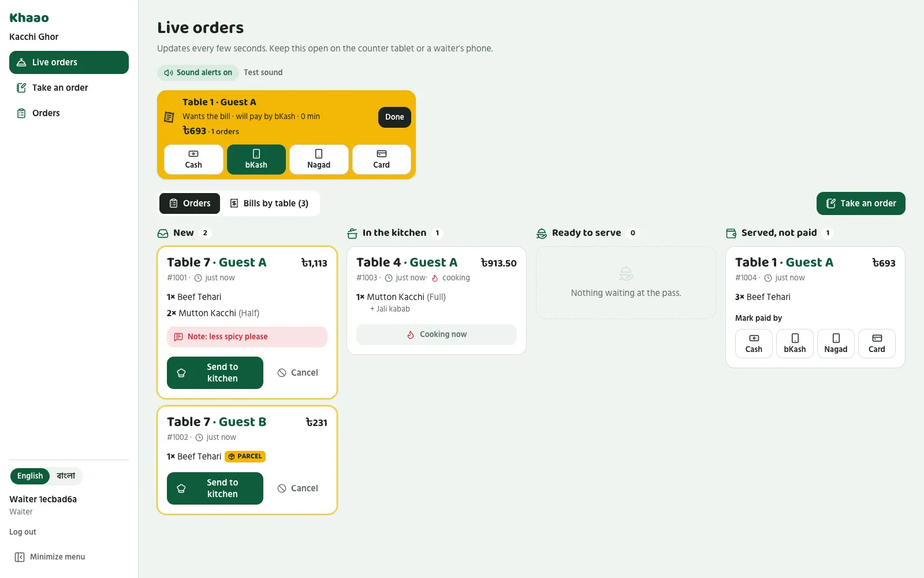Click 'Nothing waiting at the pass' placeholder
This screenshot has width=924, height=578.
tap(626, 283)
